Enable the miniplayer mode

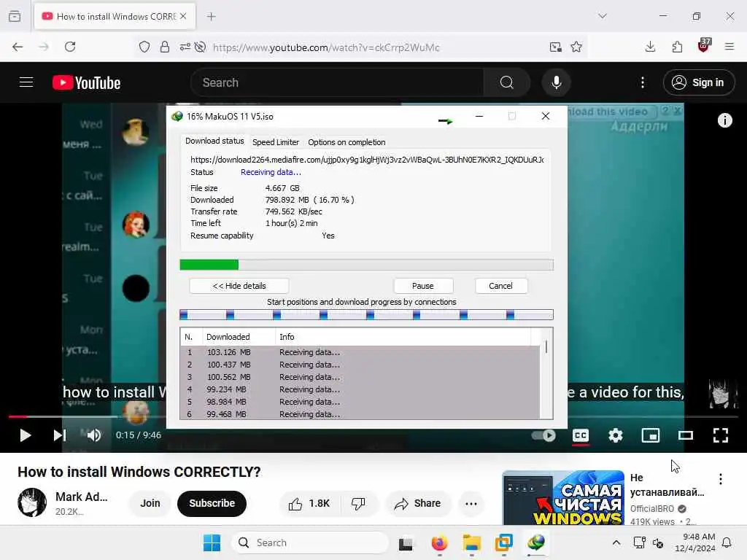pos(650,435)
